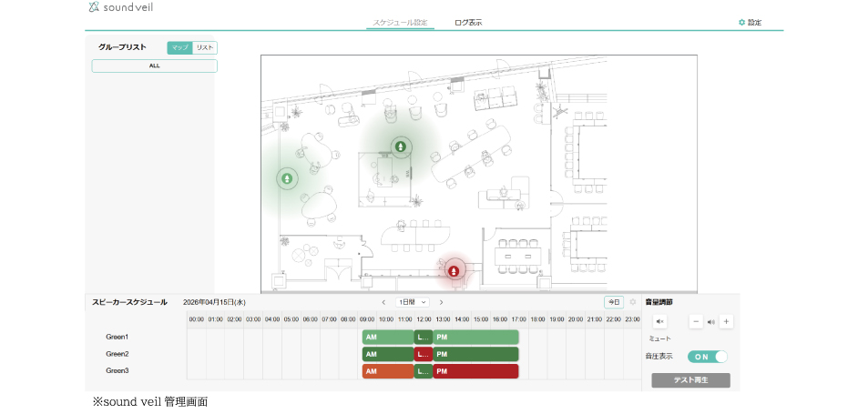The height and width of the screenshot is (414, 868).
Task: Increase volume with the plus button
Action: (726, 321)
